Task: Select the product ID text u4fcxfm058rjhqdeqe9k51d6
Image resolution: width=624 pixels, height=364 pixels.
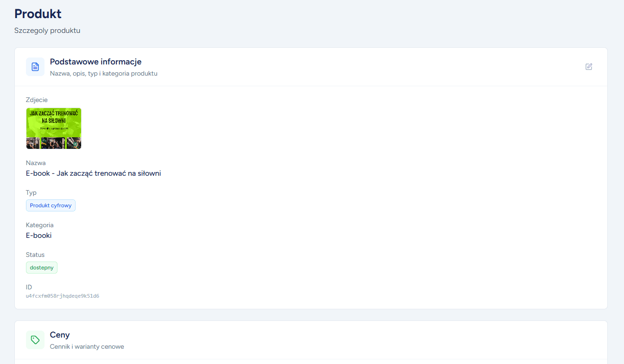Action: [x=62, y=296]
